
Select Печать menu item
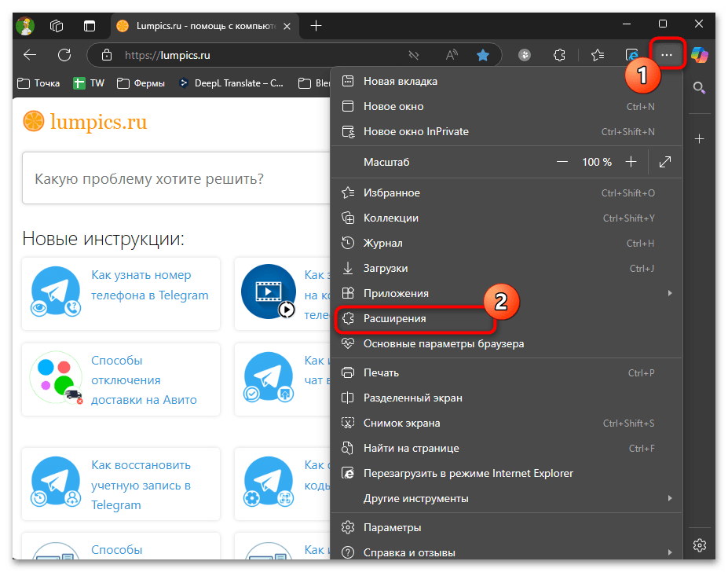507,372
